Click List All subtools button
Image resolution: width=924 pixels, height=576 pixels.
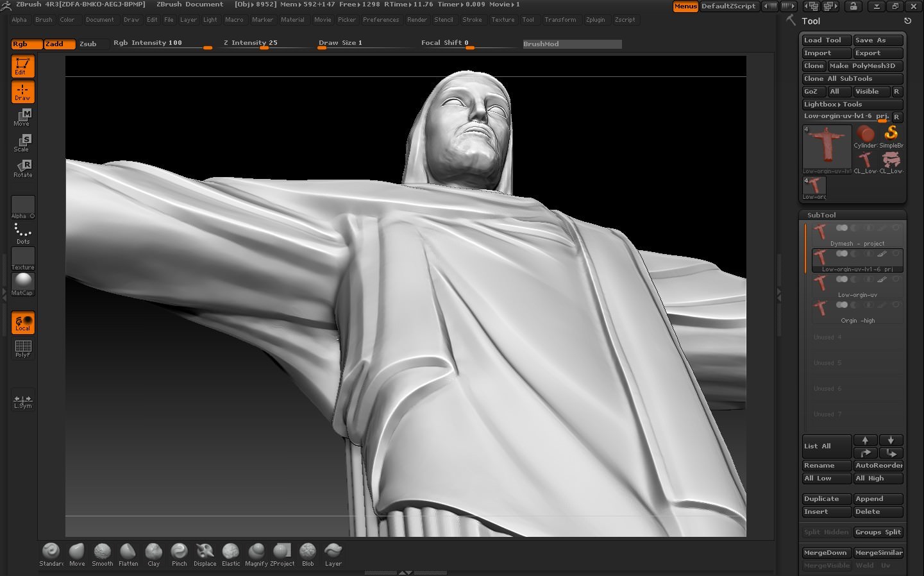click(x=827, y=446)
